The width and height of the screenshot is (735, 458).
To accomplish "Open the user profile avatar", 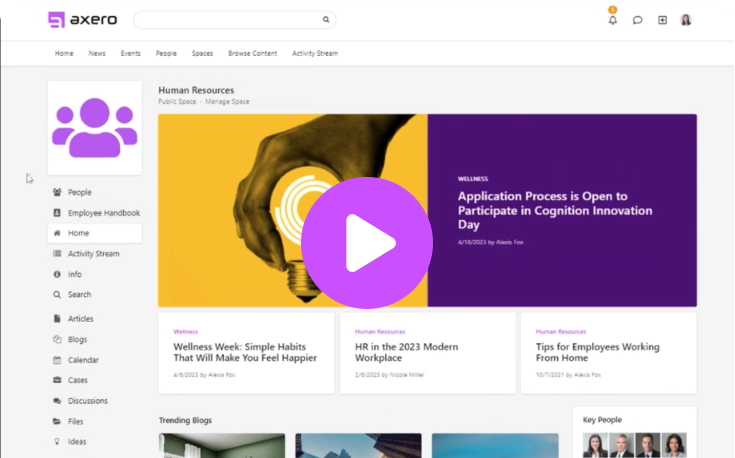I will (x=686, y=20).
